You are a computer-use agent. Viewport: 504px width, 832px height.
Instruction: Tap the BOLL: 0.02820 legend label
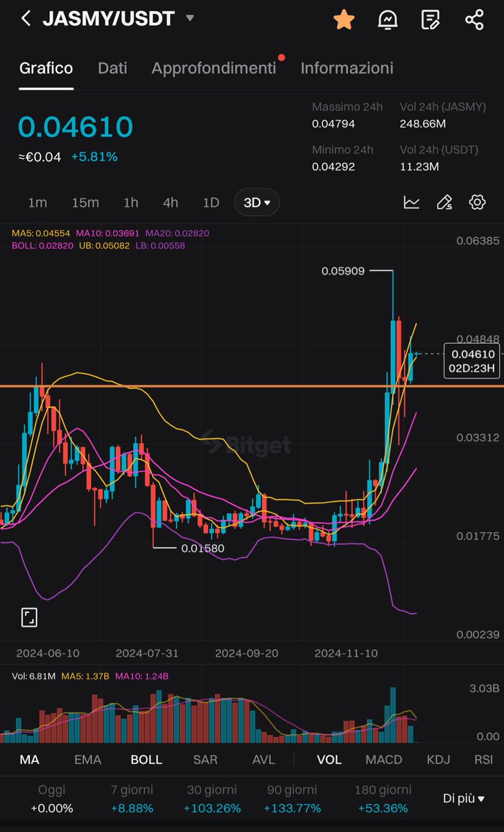click(43, 245)
